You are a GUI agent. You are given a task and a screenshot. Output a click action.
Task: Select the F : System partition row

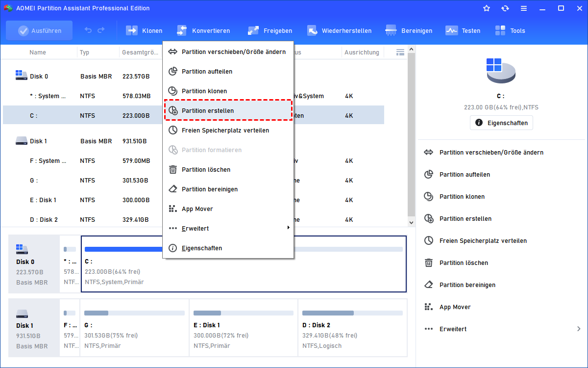tap(194, 160)
